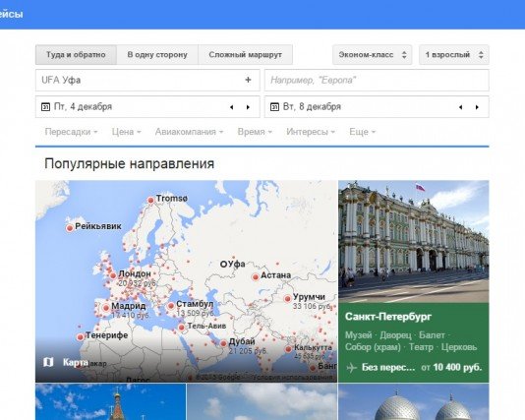Screen dimensions: 525x420
Task: Select the Рейкьявик marker on map
Action: coord(70,228)
